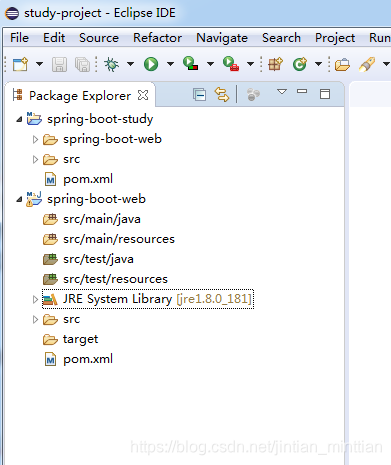Click the Debug bug icon

[112, 64]
